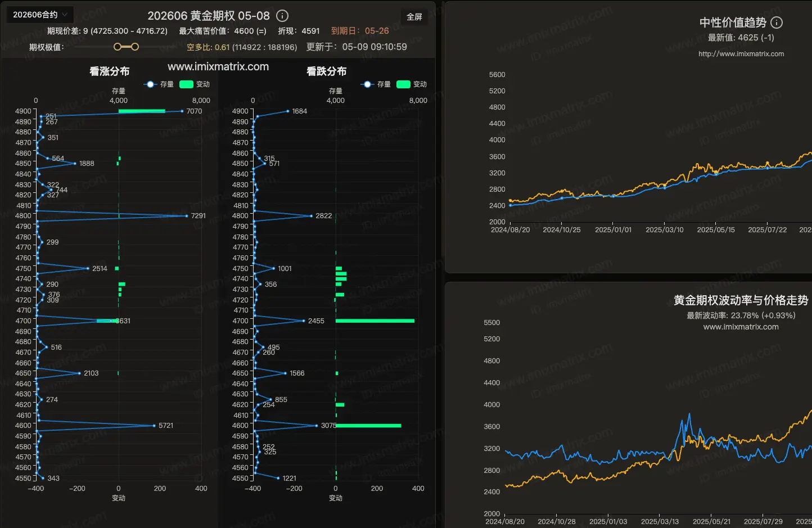Click the 1001 data label in put chart
Screen dimensions: 812x528
pos(285,269)
